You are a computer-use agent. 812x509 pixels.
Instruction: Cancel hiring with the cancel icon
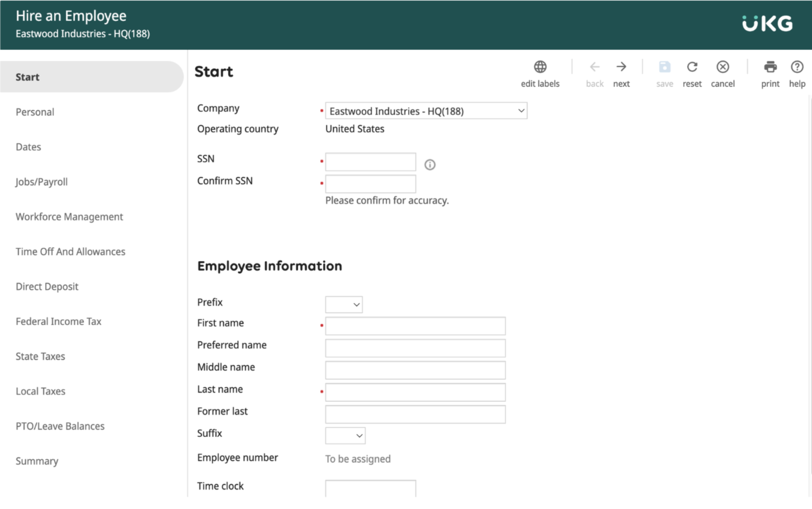723,67
